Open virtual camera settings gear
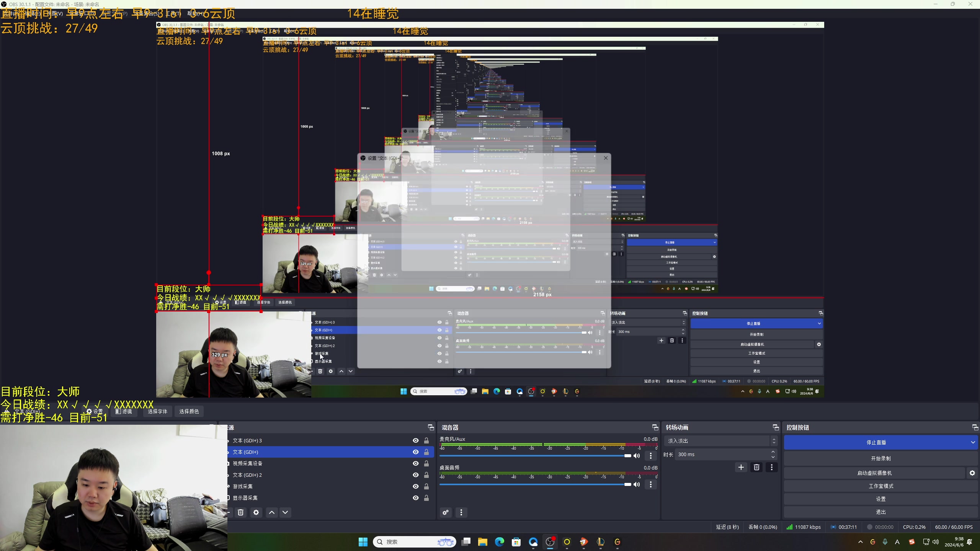980x551 pixels. pos(972,473)
